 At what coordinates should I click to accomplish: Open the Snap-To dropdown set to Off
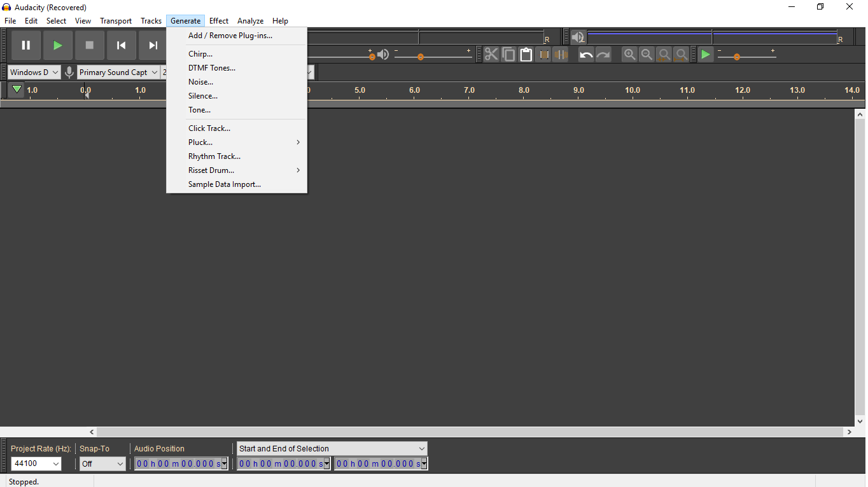pyautogui.click(x=102, y=463)
